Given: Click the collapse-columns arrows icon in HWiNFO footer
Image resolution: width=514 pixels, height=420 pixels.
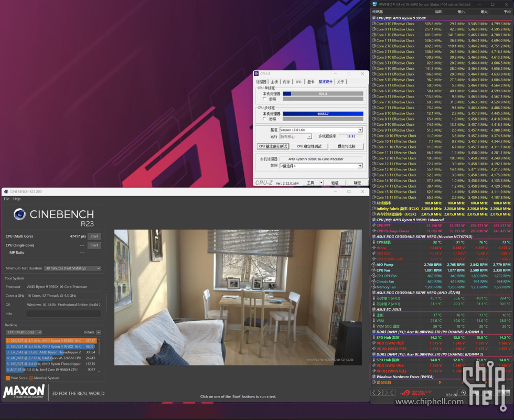Looking at the screenshot, I should click(x=389, y=393).
